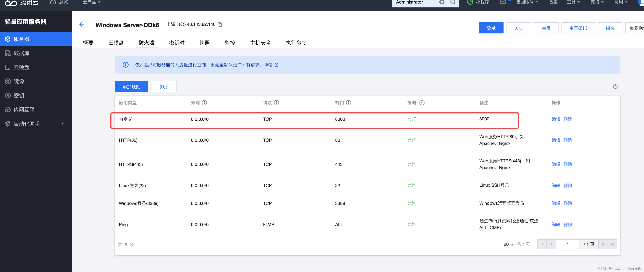Open the 备案 menu item

tap(553, 2)
